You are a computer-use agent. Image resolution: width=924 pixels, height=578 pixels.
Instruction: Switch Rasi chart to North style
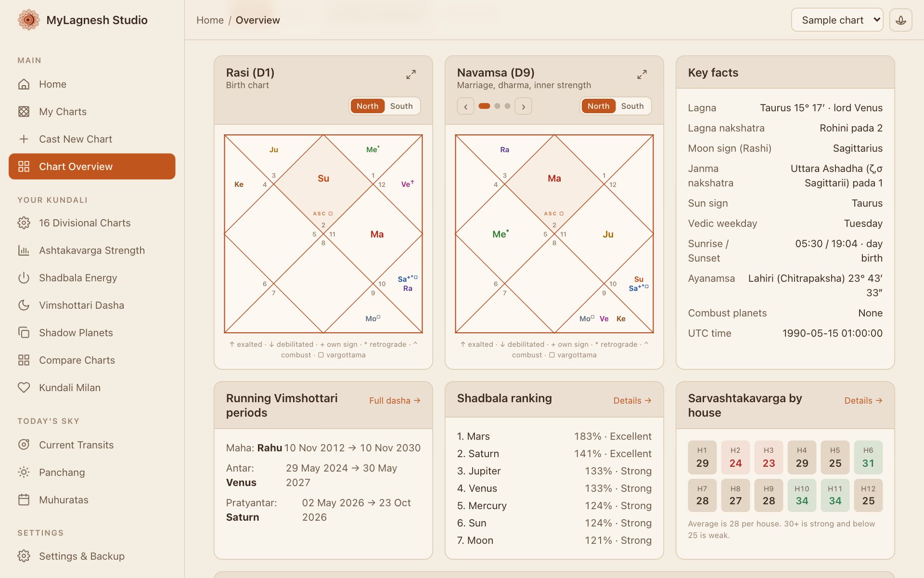(367, 106)
